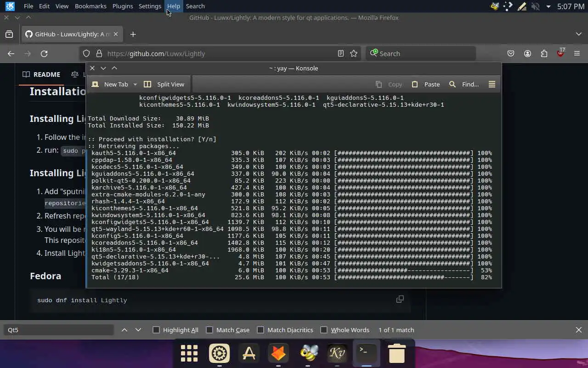Select the README tab on GitHub
The height and width of the screenshot is (368, 588).
tap(41, 74)
